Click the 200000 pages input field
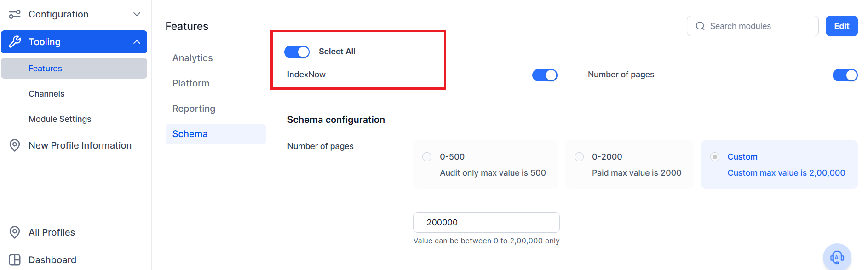This screenshot has height=270, width=868. tap(486, 223)
